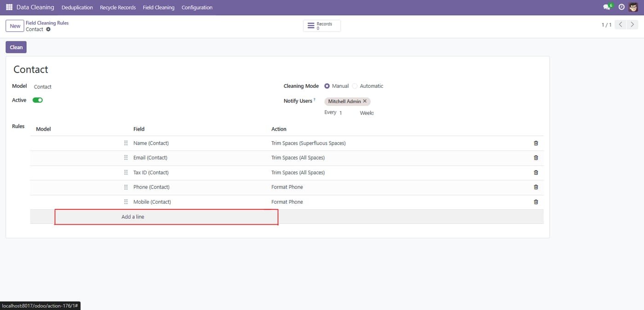Grab the drag handle of Email (Contact) row
The width and height of the screenshot is (644, 310).
click(x=126, y=158)
